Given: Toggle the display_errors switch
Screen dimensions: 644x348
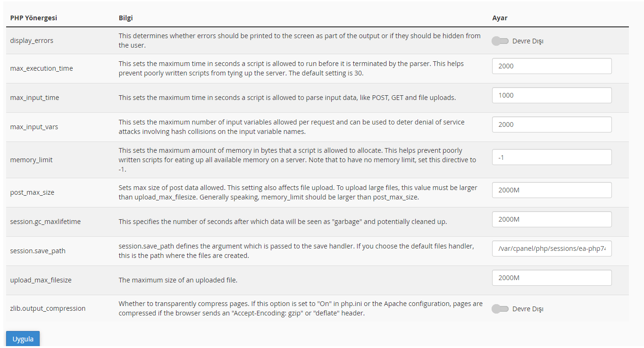Looking at the screenshot, I should (500, 41).
